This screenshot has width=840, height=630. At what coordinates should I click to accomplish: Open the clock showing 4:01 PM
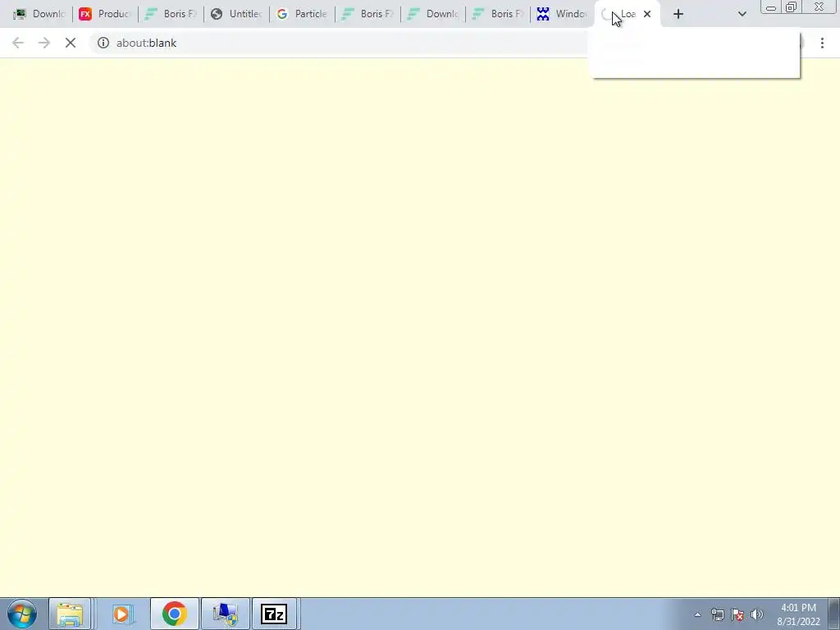[x=798, y=614]
